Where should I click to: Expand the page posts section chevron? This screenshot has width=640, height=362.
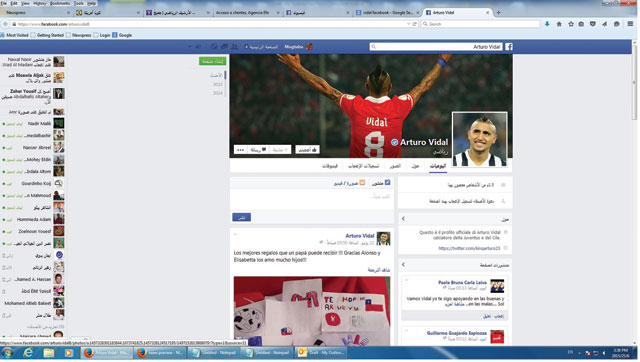[403, 264]
